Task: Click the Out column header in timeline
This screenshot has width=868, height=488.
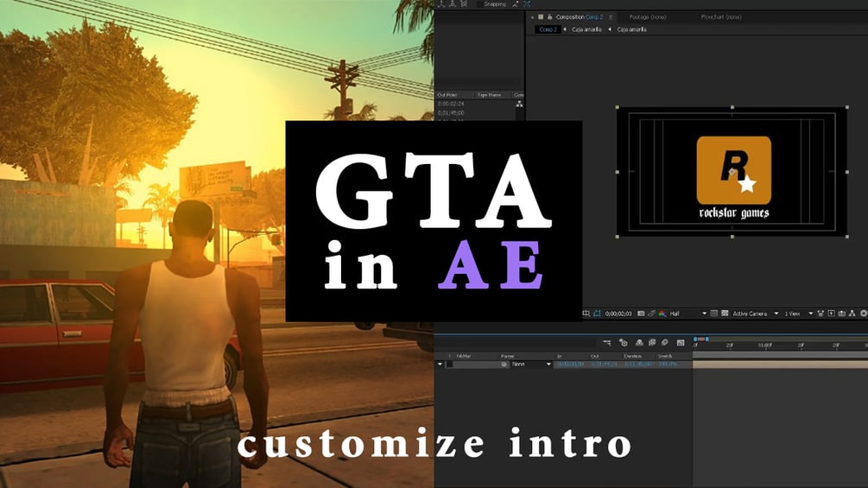Action: 594,357
